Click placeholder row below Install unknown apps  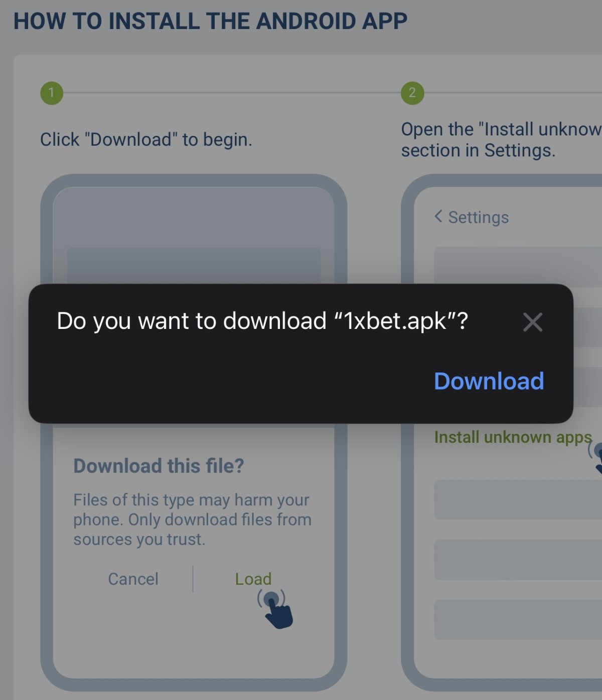pos(518,499)
